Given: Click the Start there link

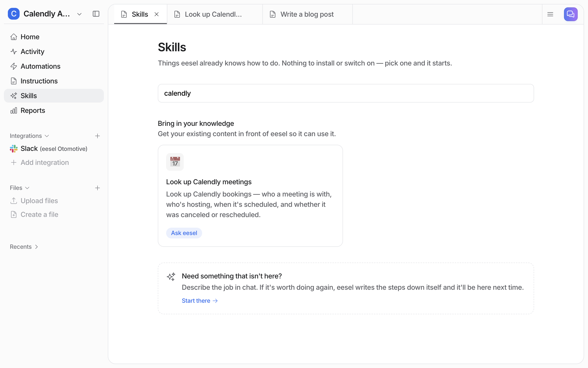Looking at the screenshot, I should click(x=200, y=301).
